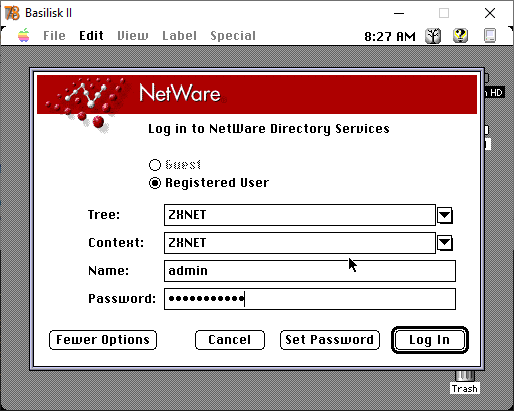Open the application switcher menu icon
The width and height of the screenshot is (514, 411).
[x=490, y=35]
